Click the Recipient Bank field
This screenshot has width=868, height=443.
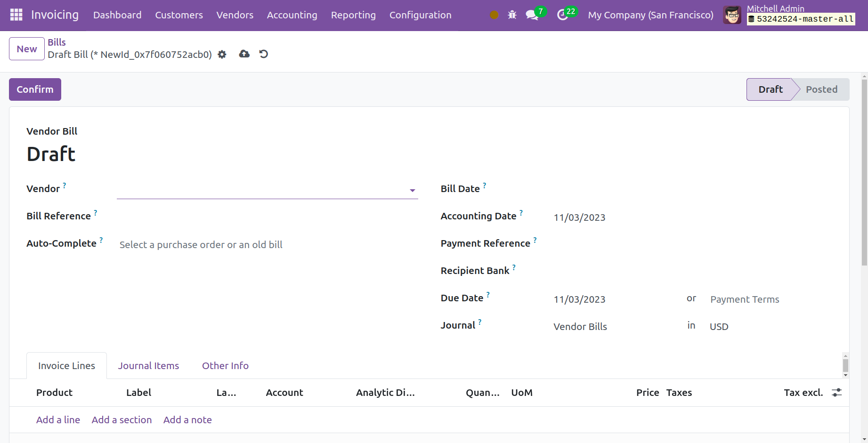pyautogui.click(x=692, y=272)
